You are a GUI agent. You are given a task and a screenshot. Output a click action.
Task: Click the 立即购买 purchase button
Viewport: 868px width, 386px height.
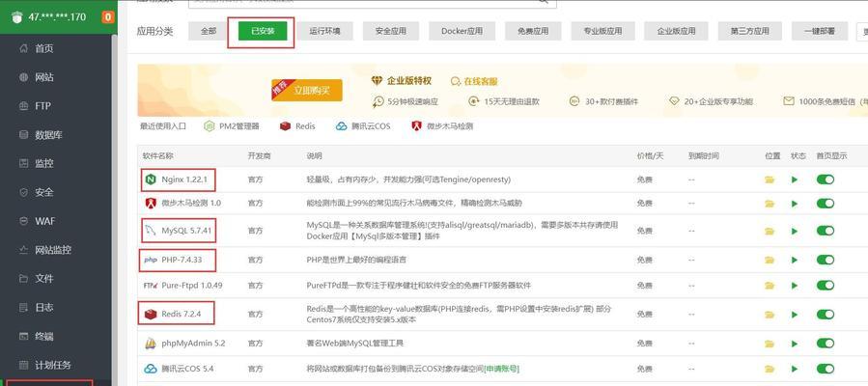pos(307,90)
